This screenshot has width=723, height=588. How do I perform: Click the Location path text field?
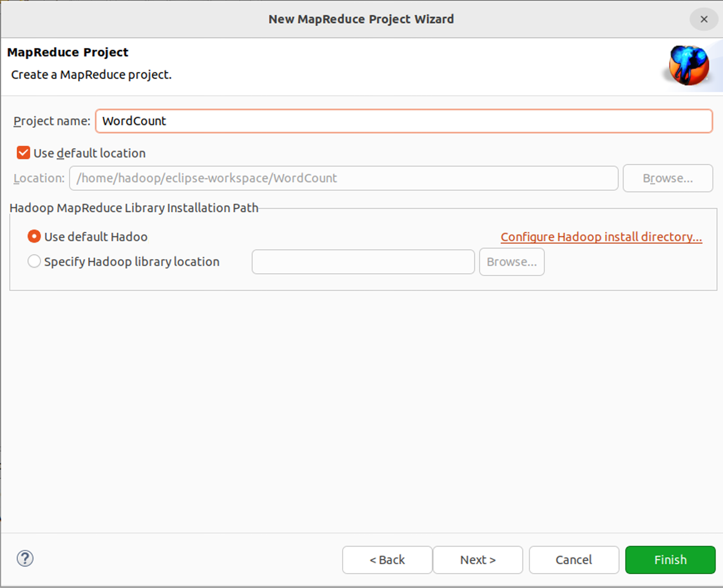tap(343, 178)
